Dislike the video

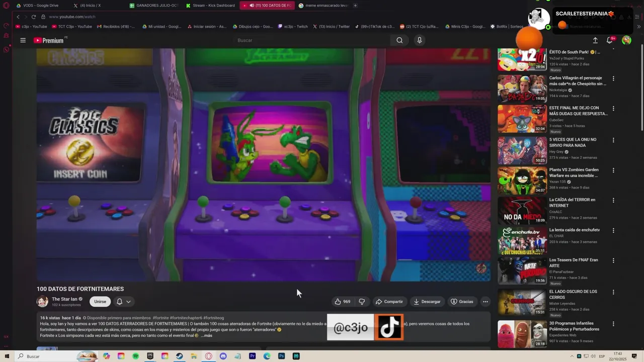362,302
